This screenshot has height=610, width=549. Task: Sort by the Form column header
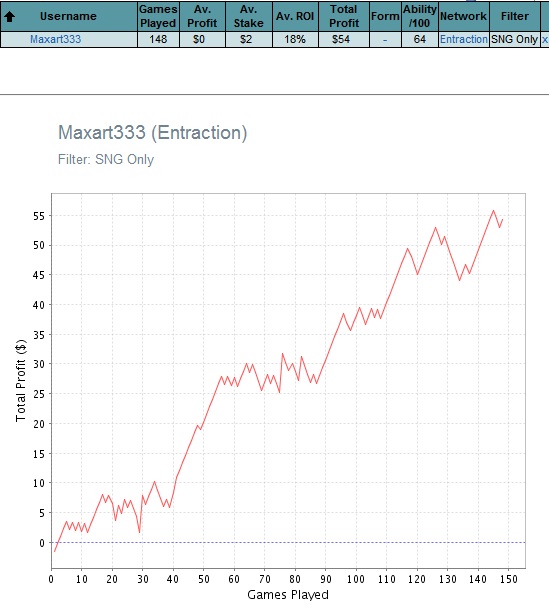(385, 16)
